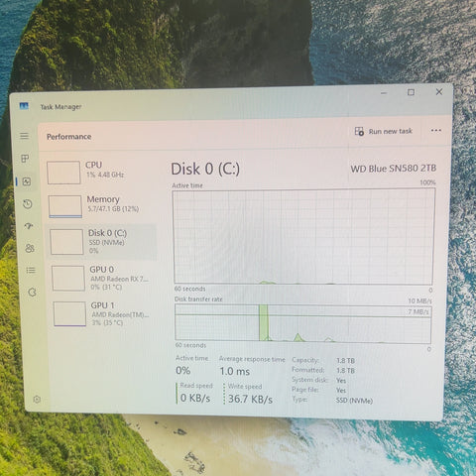Select the Memory performance entry

[x=101, y=206]
